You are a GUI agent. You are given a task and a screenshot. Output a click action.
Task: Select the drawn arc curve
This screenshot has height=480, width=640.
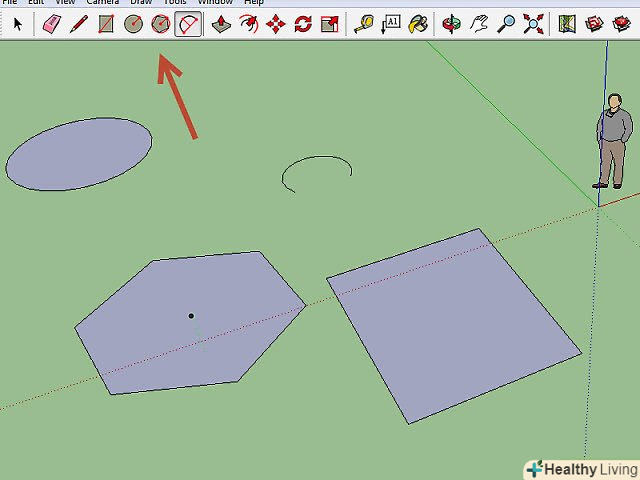[317, 156]
